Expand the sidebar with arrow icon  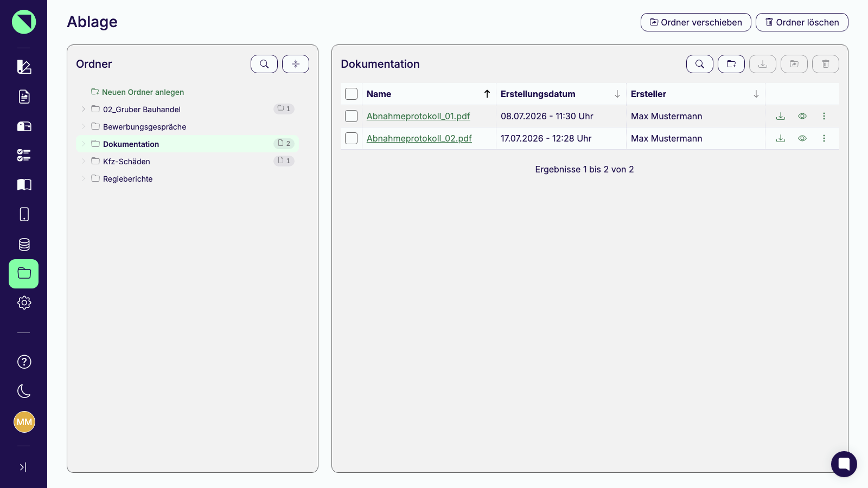23,467
